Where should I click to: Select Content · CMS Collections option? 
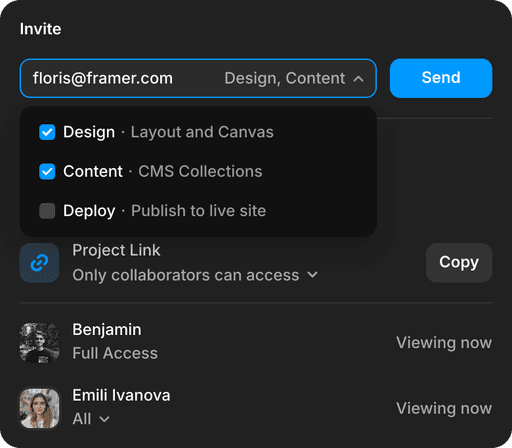click(x=198, y=172)
